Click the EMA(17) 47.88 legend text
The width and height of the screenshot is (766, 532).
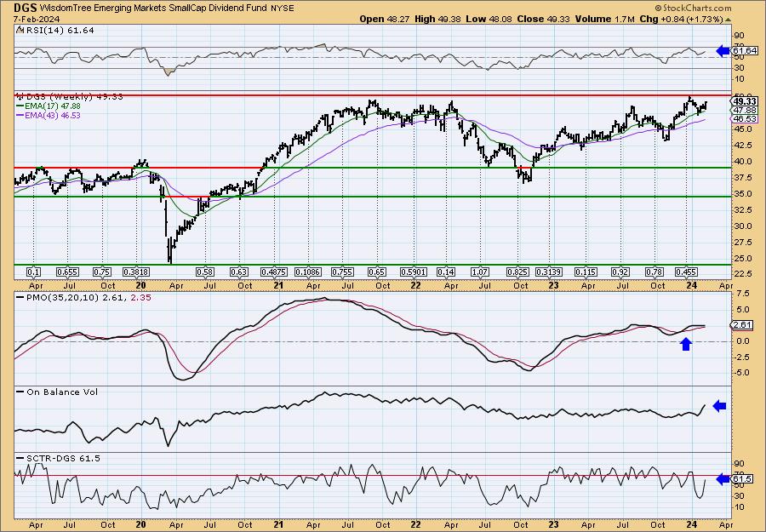[x=52, y=106]
